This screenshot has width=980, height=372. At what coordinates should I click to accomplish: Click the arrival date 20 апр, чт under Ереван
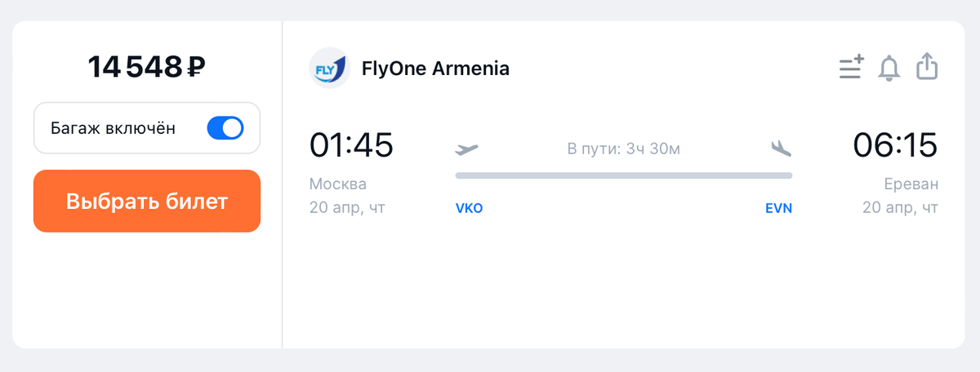[x=901, y=208]
